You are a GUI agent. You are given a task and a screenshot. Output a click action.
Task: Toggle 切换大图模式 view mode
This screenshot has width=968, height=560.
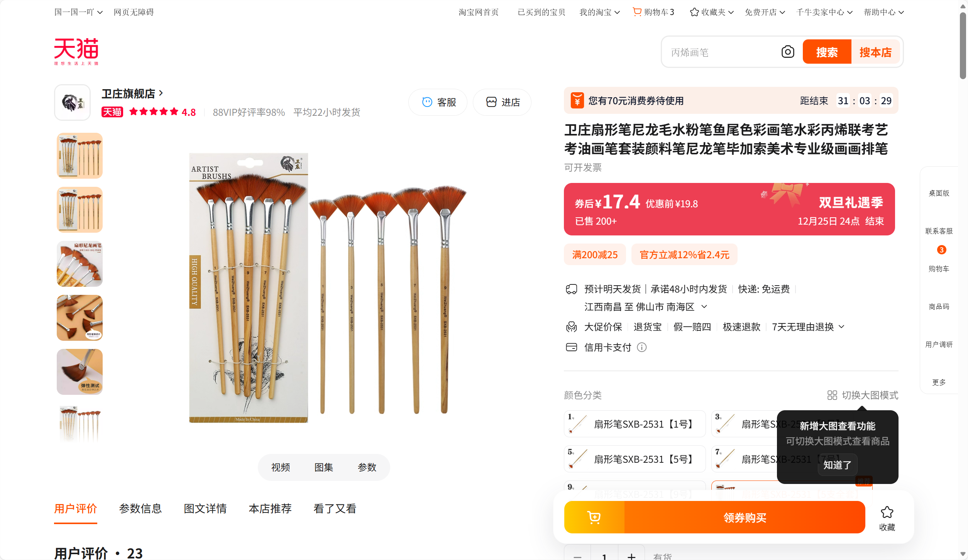coord(863,395)
